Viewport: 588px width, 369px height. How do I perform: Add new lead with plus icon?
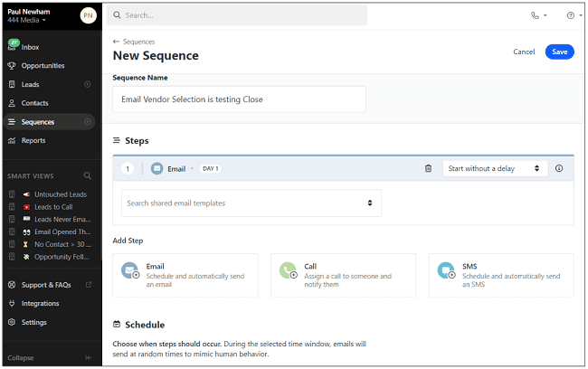point(88,84)
